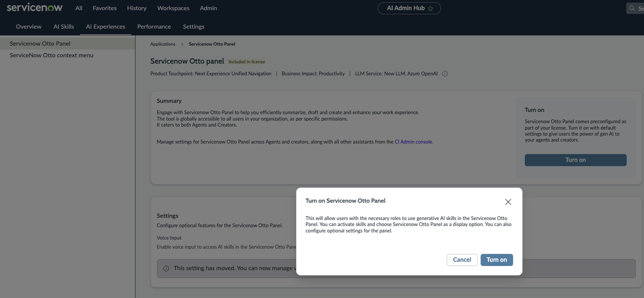Open the Workspaces menu
This screenshot has width=644, height=298.
click(x=173, y=8)
